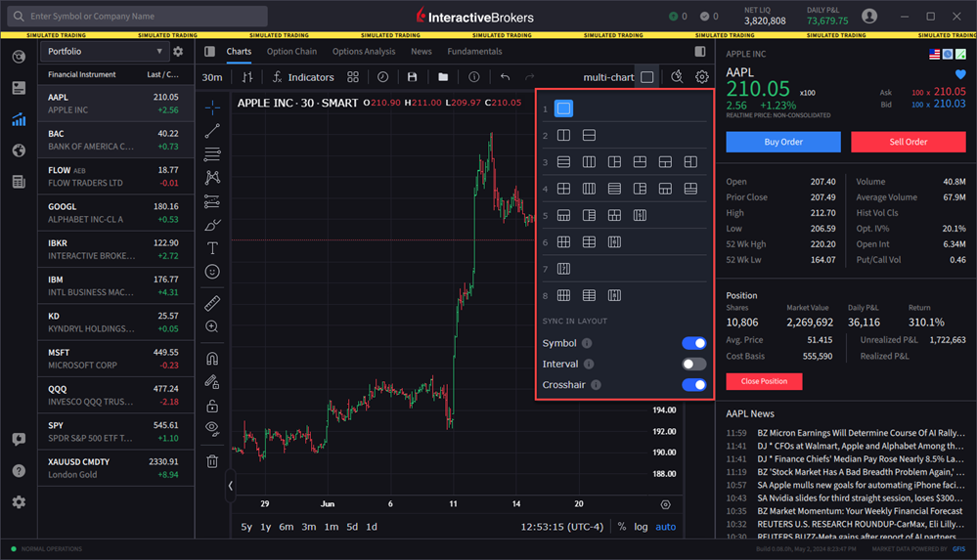Show info for Symbol sync option
The height and width of the screenshot is (560, 977).
coord(587,343)
